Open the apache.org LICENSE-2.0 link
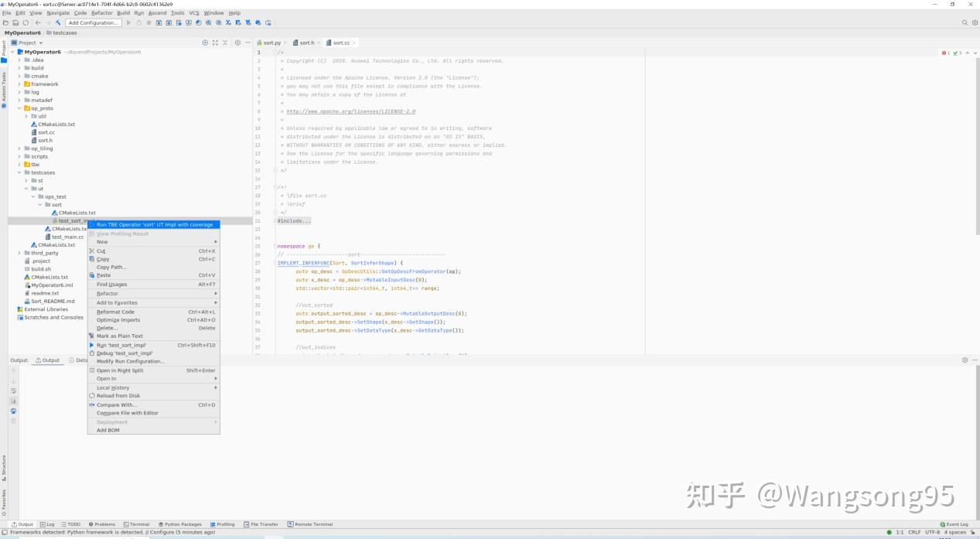 [350, 111]
